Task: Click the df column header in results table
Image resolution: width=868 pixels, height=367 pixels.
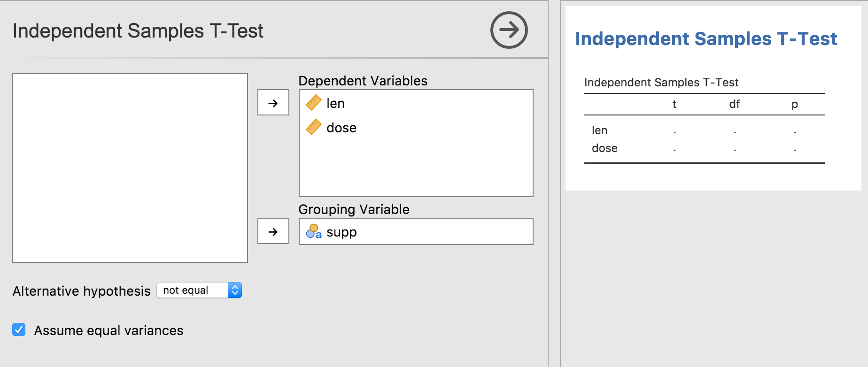Action: click(734, 104)
